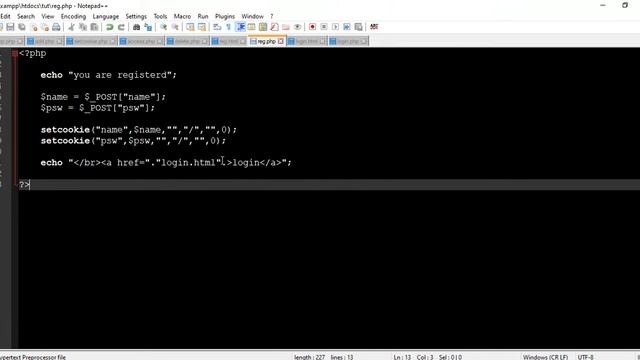Image resolution: width=640 pixels, height=360 pixels.
Task: Open the Function List panel icon
Action: (274, 27)
